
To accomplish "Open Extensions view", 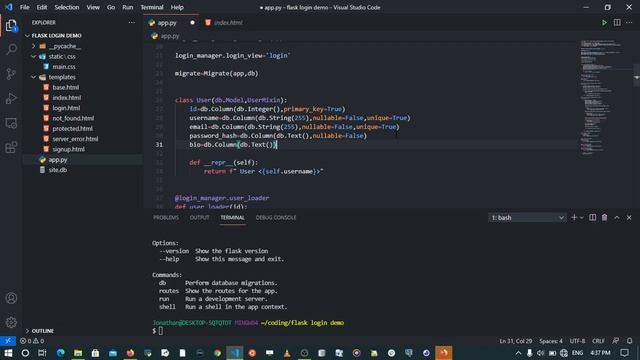I will pos(11,147).
